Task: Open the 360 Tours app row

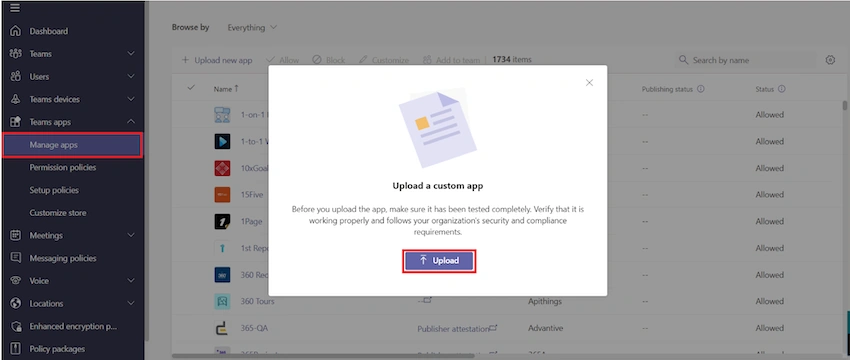Action: click(257, 301)
